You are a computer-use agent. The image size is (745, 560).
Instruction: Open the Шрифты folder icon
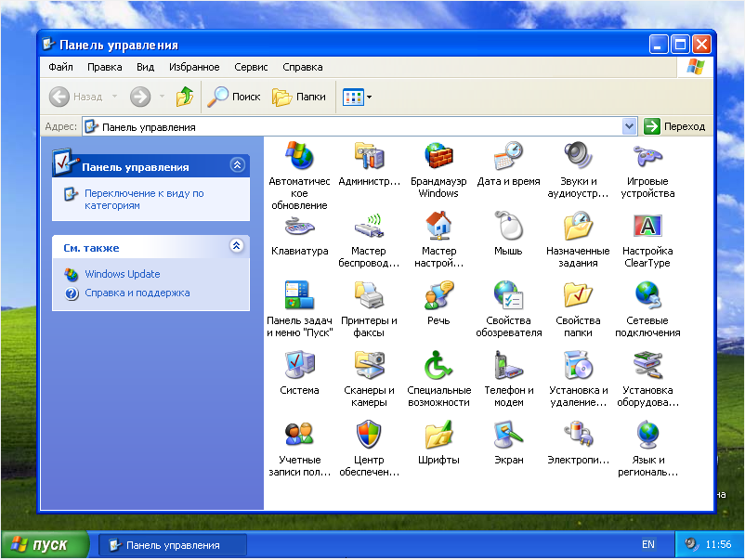click(438, 435)
